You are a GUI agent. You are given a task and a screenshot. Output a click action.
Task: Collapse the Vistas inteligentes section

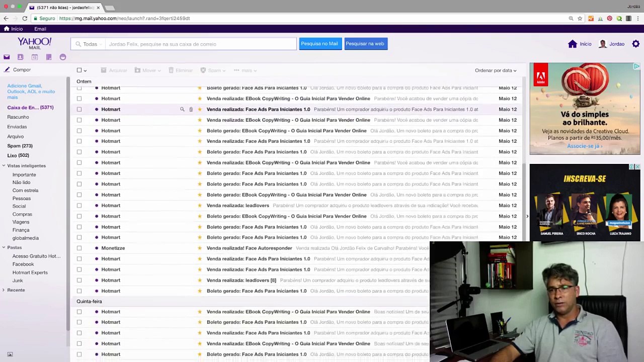(4, 166)
